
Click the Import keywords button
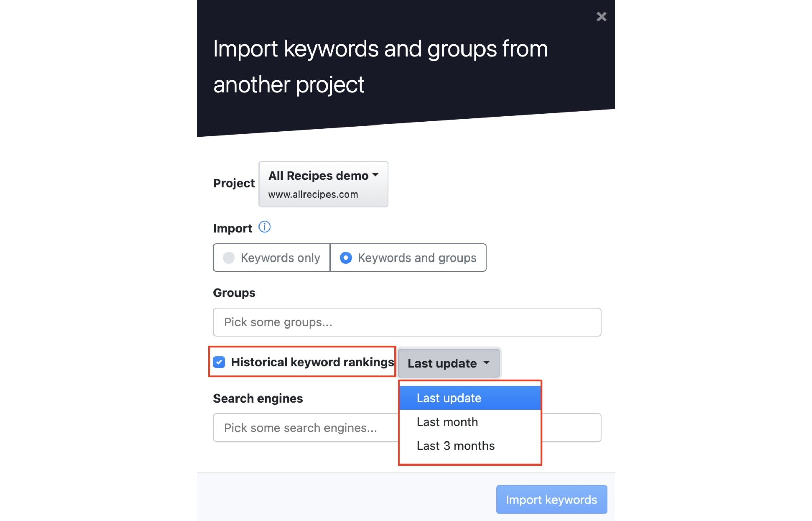tap(551, 500)
